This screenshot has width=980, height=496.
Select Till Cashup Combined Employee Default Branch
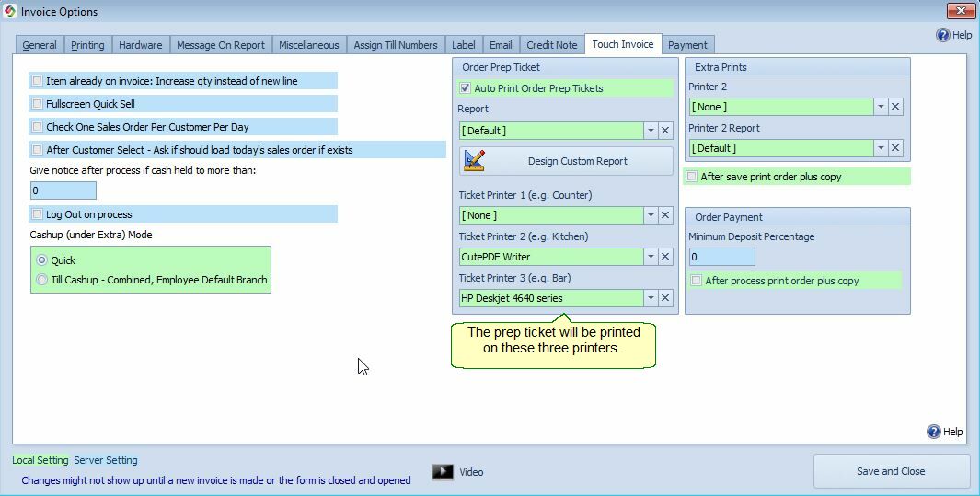point(42,280)
